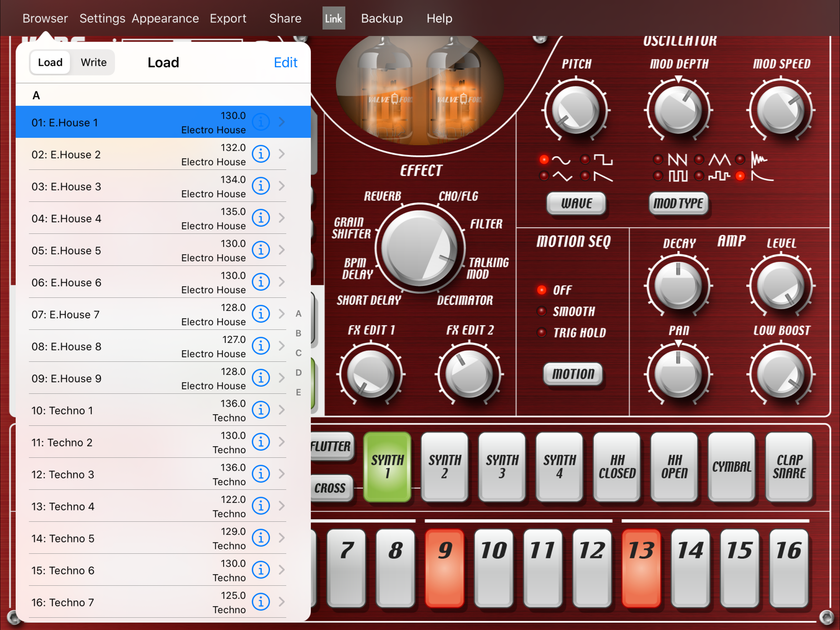Open the Settings menu
This screenshot has height=630, width=840.
(102, 18)
